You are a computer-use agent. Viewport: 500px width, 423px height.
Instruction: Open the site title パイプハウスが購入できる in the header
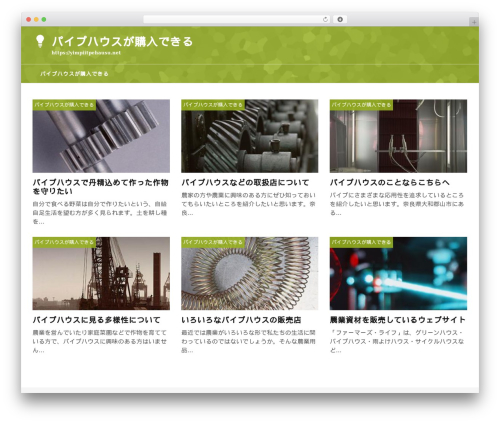click(x=122, y=41)
